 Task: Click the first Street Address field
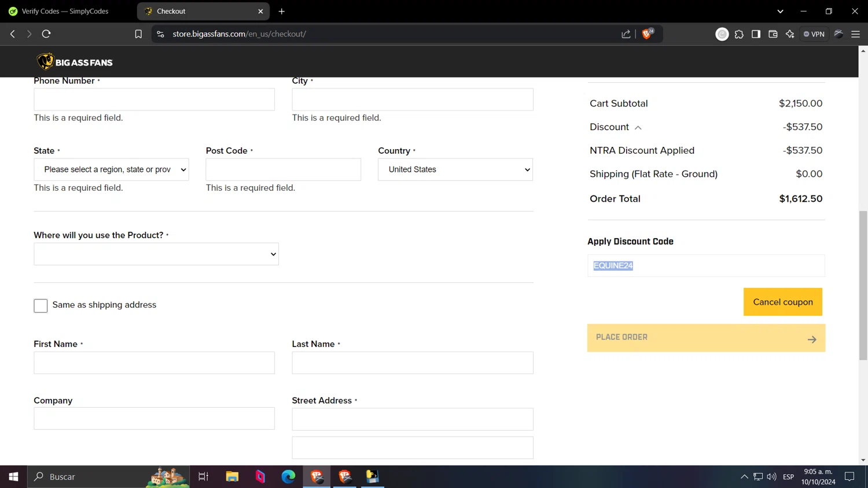413,419
